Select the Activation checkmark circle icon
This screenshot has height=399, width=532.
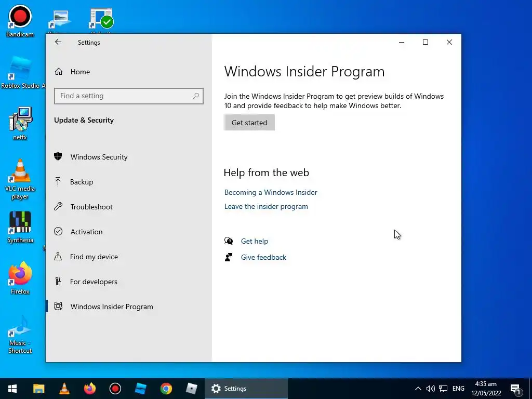(x=58, y=231)
